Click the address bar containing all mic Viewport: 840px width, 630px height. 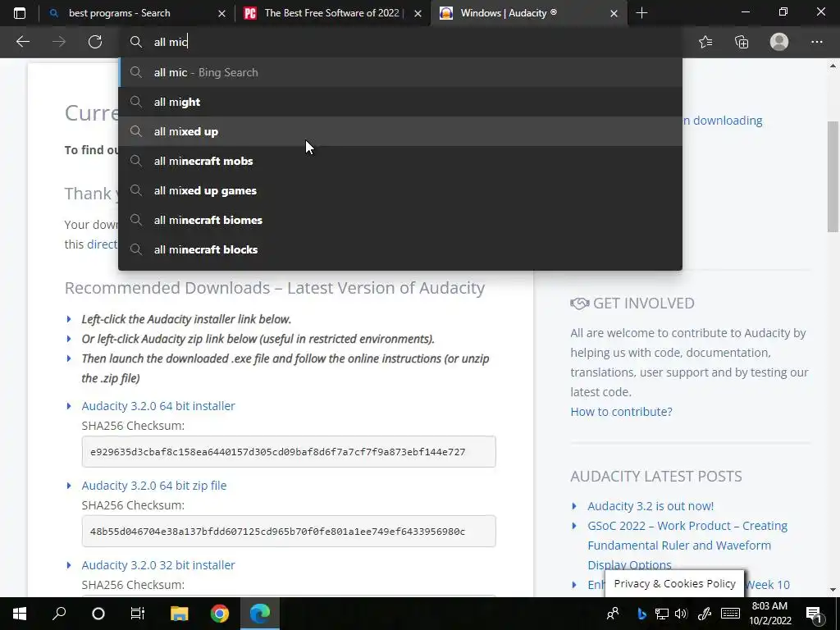tap(400, 42)
